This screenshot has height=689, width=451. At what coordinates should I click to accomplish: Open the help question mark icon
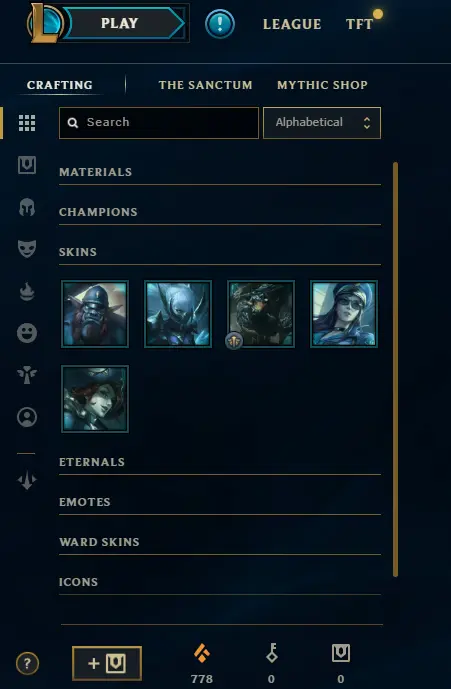pyautogui.click(x=27, y=663)
